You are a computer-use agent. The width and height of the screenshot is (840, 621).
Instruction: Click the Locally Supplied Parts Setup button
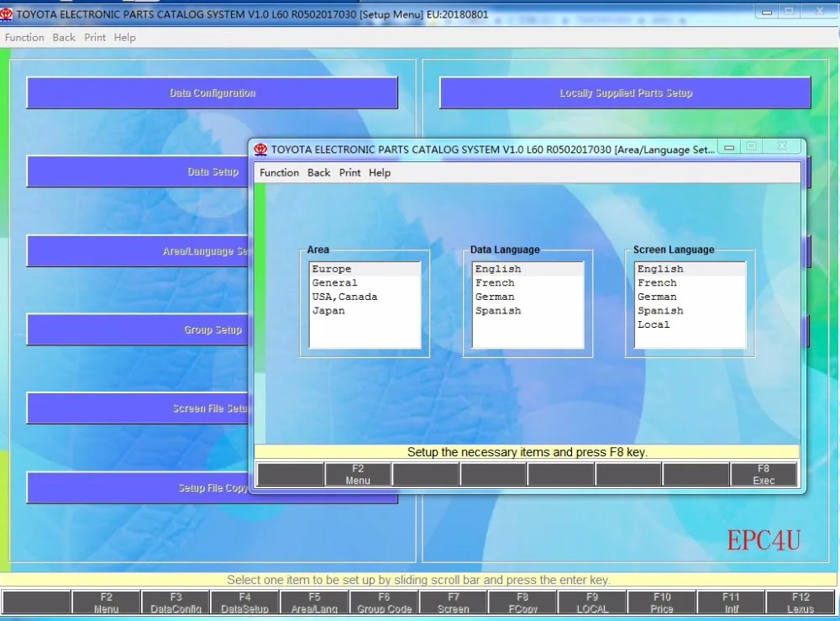point(625,92)
